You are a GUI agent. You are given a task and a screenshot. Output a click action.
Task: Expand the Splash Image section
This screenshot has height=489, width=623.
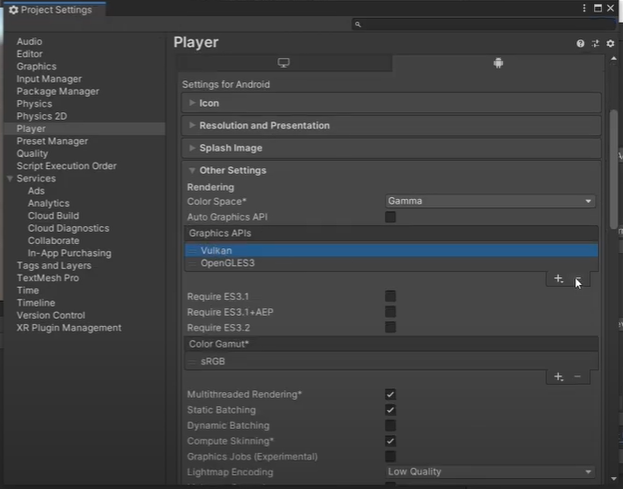[391, 148]
